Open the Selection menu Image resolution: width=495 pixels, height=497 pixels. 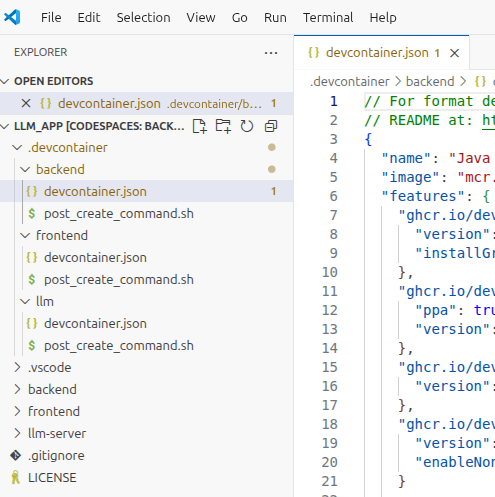(143, 17)
